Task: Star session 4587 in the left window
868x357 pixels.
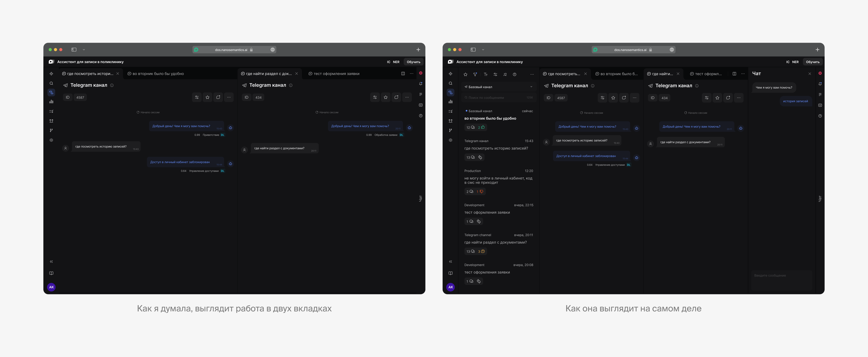Action: pos(208,97)
